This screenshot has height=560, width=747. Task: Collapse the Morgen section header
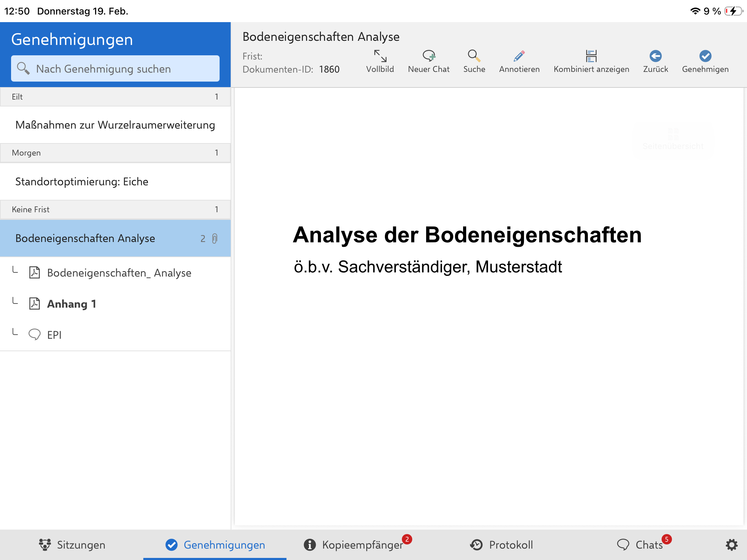coord(115,153)
